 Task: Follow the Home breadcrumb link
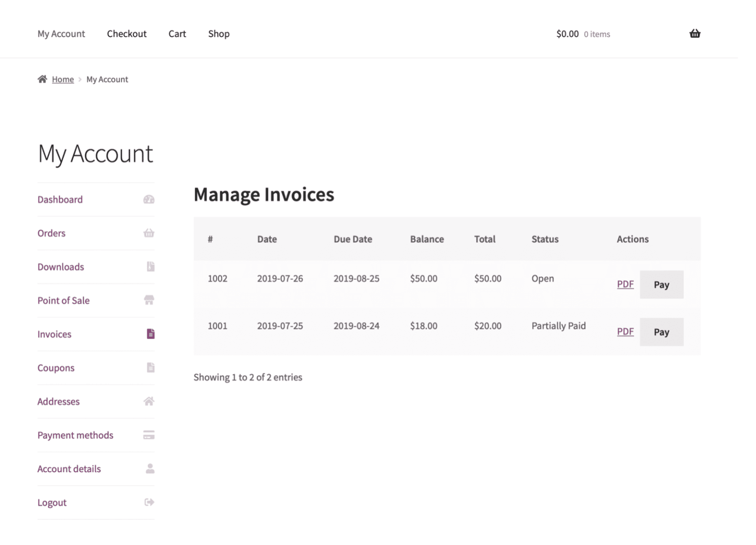coord(63,79)
